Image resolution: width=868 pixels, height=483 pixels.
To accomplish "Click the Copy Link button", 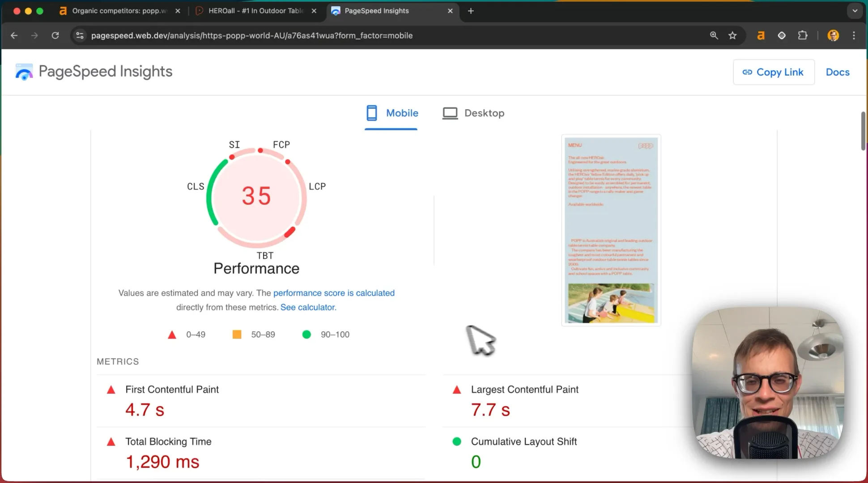I will coord(773,72).
